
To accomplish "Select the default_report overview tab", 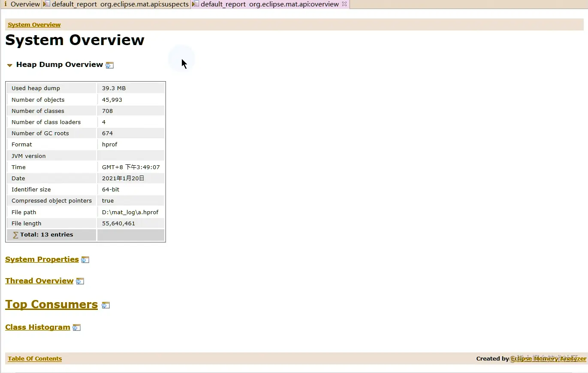I will tap(269, 4).
